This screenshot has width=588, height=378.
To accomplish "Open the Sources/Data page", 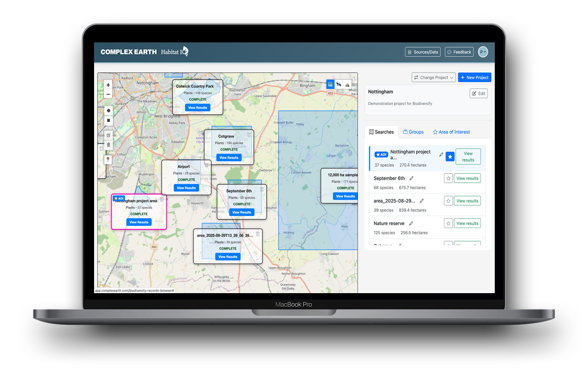I will pos(423,52).
